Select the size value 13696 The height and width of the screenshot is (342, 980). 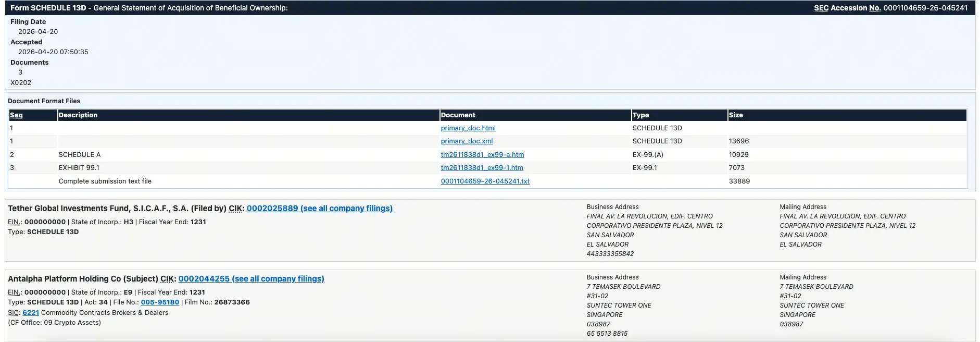pos(739,141)
